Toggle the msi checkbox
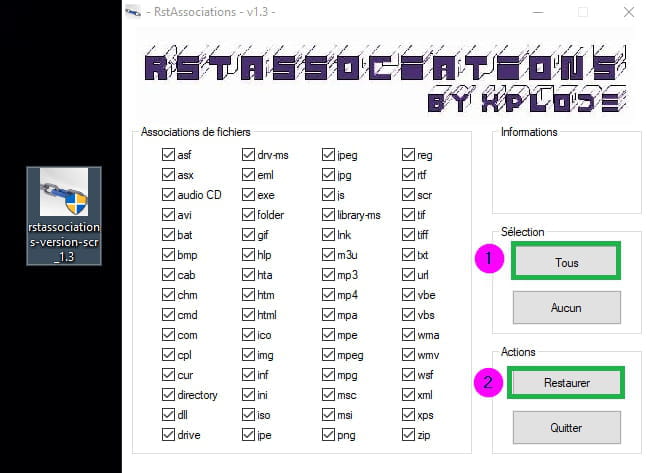The height and width of the screenshot is (473, 651). [328, 414]
